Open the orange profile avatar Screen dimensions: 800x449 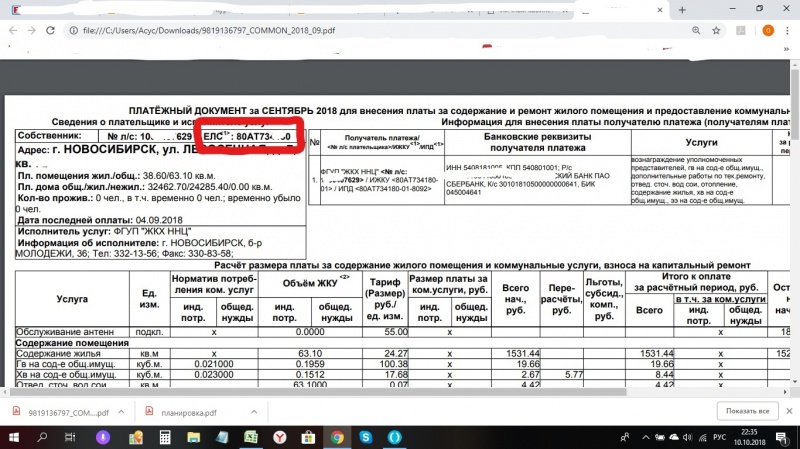pyautogui.click(x=768, y=31)
